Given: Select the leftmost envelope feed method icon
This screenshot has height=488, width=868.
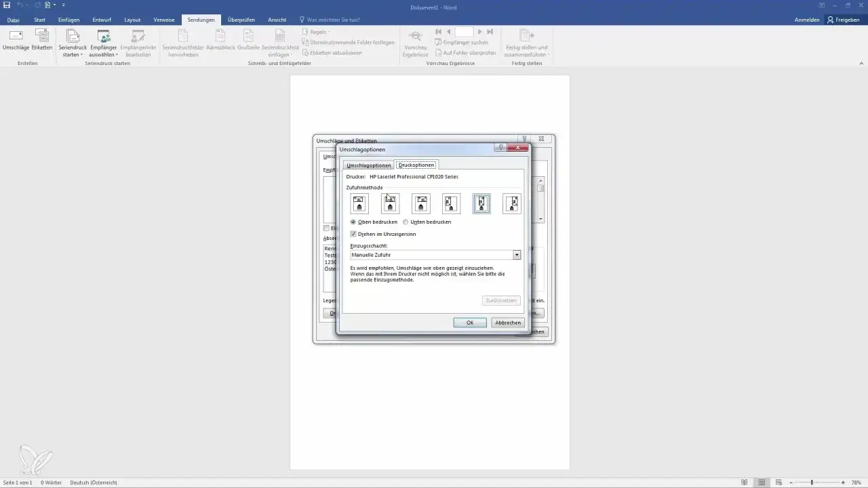Looking at the screenshot, I should click(359, 203).
